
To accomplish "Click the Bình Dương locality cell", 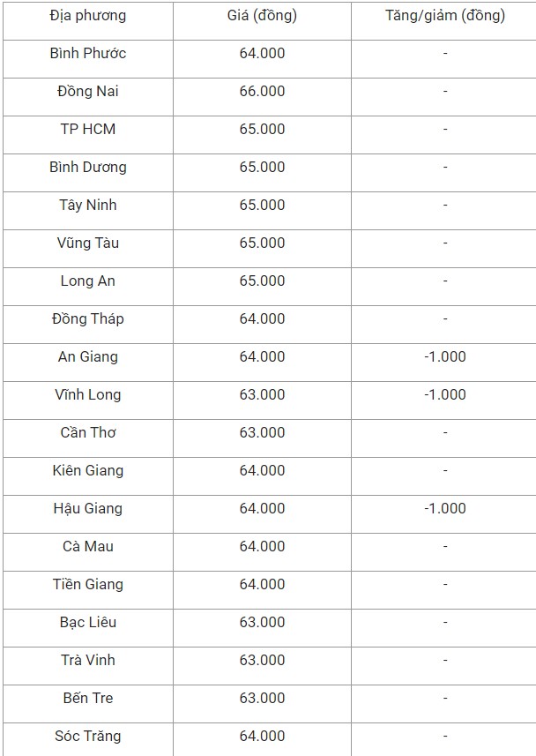I will (88, 168).
